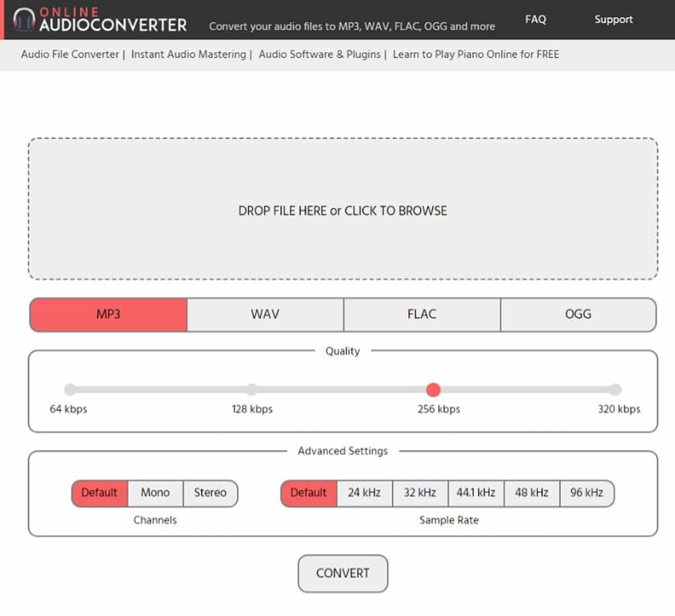
Task: Select MP3 output format
Action: coord(109,314)
